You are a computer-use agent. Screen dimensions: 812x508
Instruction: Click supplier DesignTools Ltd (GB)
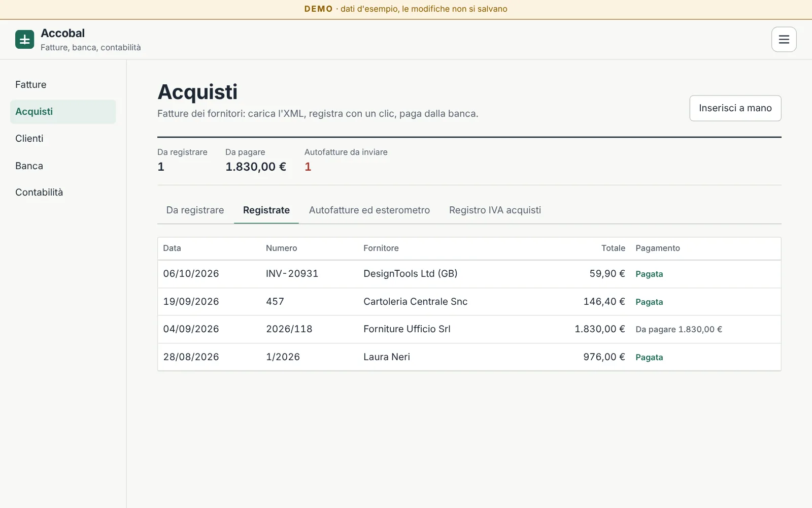pos(411,274)
